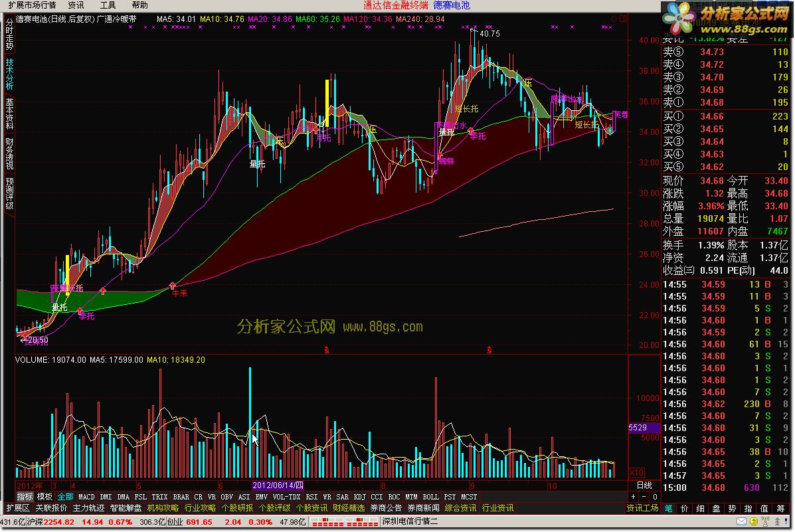Click the − zoom button under the chart
The image size is (795, 532).
point(644,497)
